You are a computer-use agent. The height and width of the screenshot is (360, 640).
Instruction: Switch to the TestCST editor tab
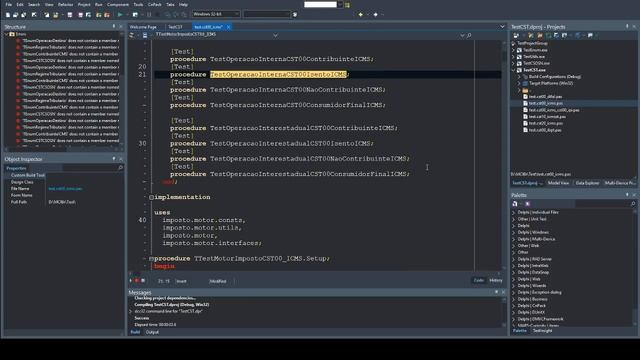pyautogui.click(x=175, y=27)
